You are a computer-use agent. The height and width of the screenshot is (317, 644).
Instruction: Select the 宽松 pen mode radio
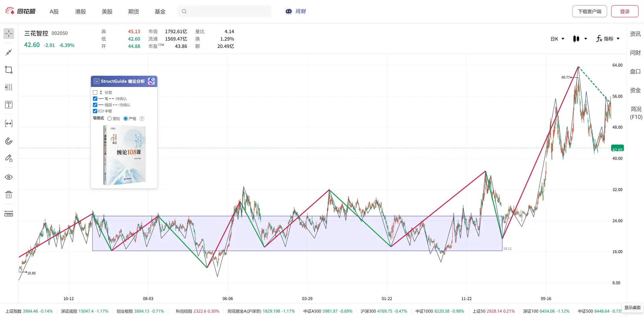(x=110, y=119)
